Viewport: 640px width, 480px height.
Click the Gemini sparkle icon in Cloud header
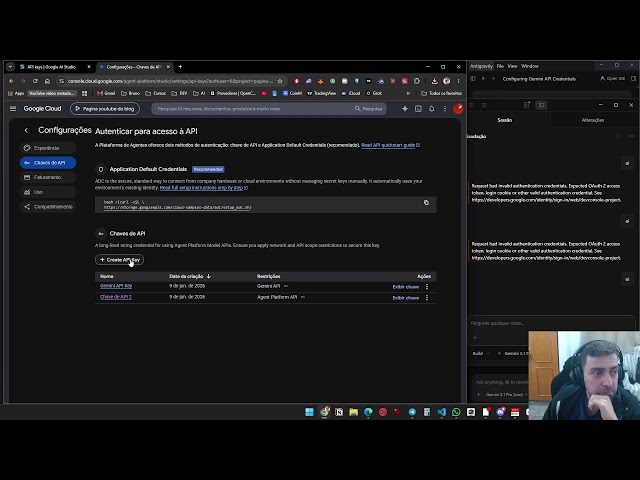(x=404, y=109)
